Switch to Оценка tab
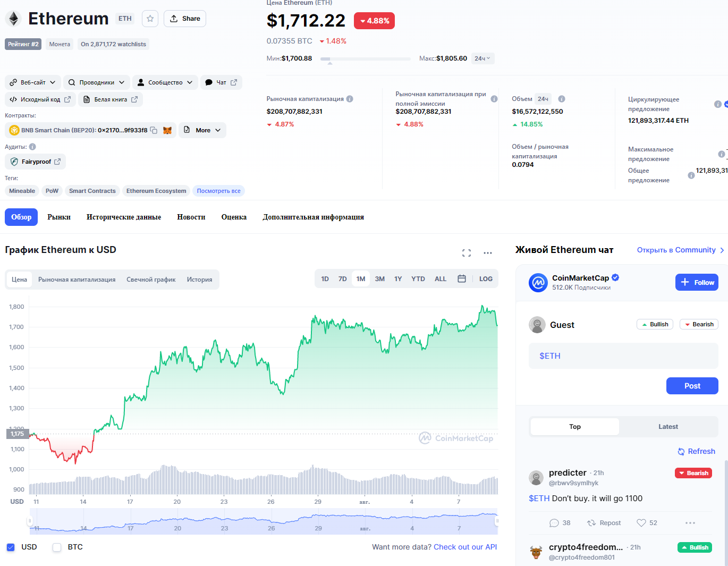The image size is (728, 566). (x=234, y=217)
